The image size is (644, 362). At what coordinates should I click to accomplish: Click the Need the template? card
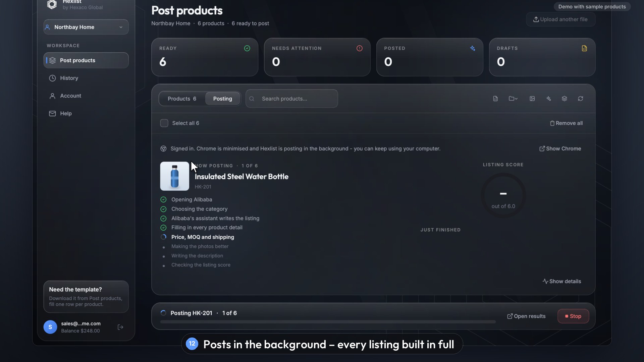click(86, 297)
